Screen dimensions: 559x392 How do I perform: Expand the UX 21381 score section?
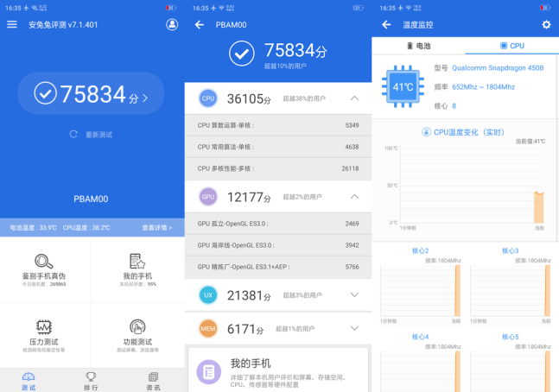tap(354, 294)
